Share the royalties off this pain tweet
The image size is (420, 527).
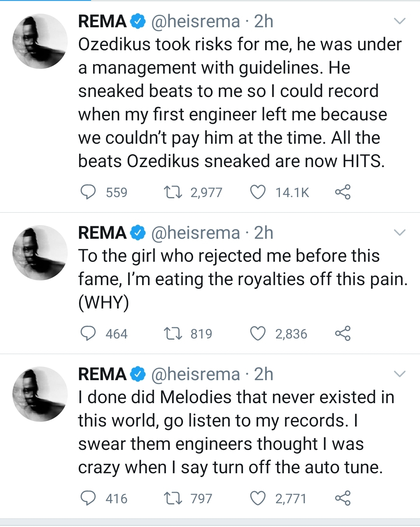tap(343, 333)
